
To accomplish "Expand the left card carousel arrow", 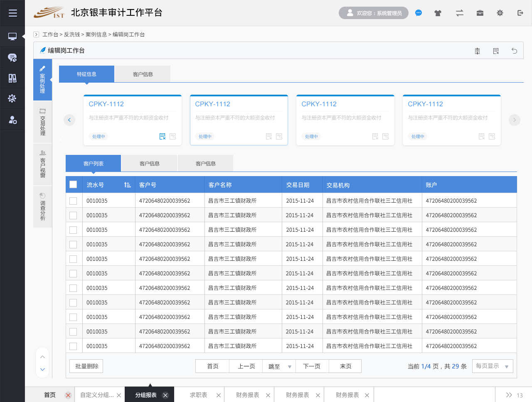I will pyautogui.click(x=69, y=120).
